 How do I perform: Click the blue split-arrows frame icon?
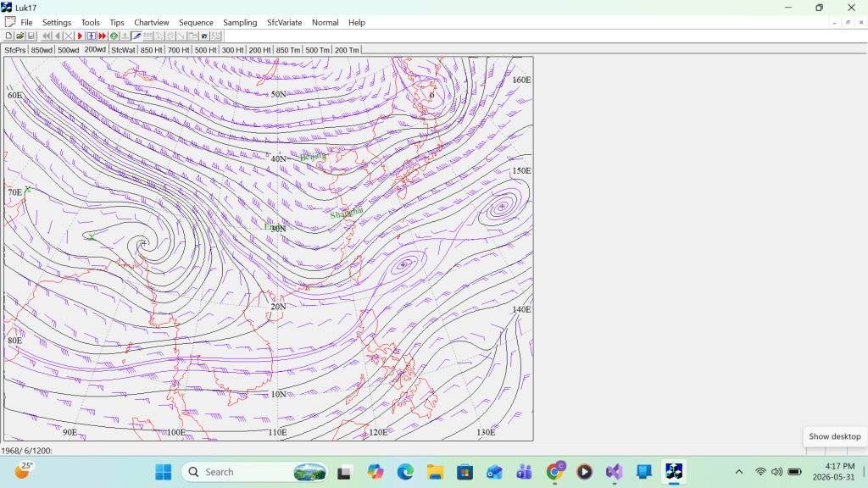point(92,36)
